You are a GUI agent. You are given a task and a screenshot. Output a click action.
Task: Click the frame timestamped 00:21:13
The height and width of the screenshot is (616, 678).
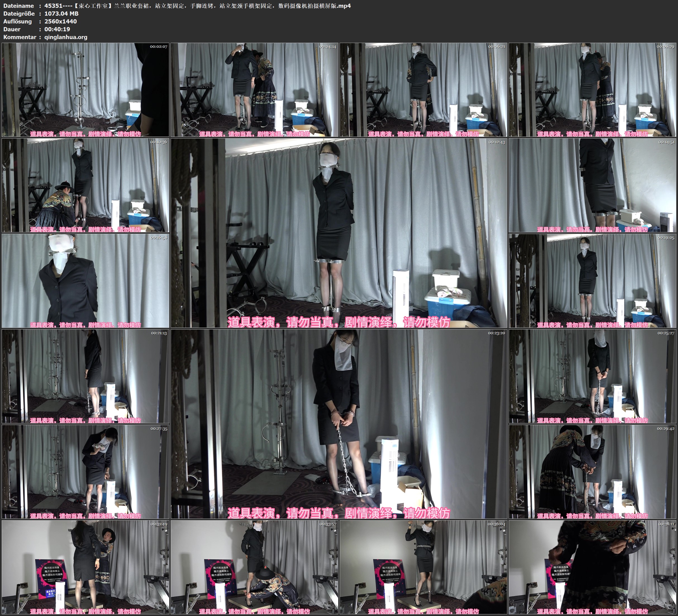pos(85,376)
